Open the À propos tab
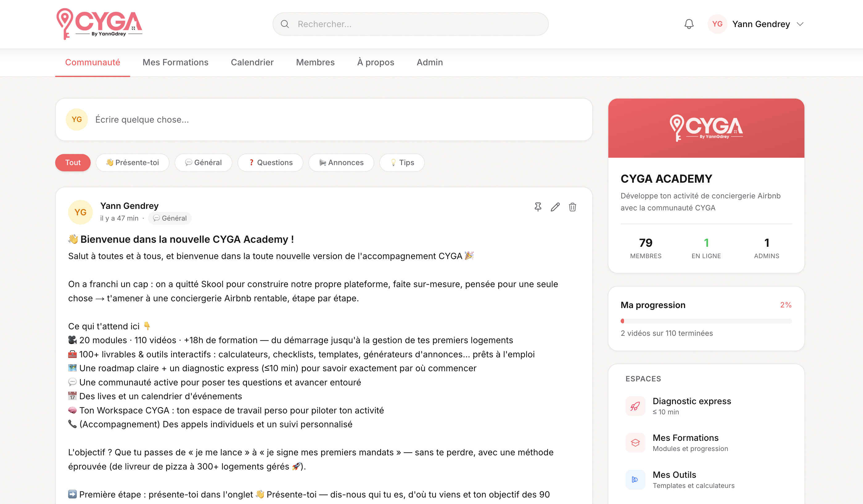 (375, 62)
